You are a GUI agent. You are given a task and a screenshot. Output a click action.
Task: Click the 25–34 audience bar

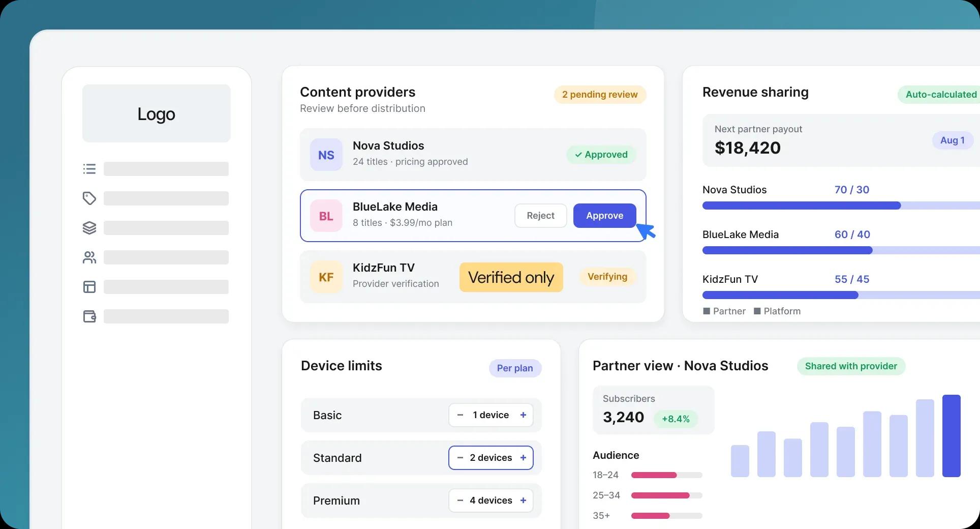(667, 495)
